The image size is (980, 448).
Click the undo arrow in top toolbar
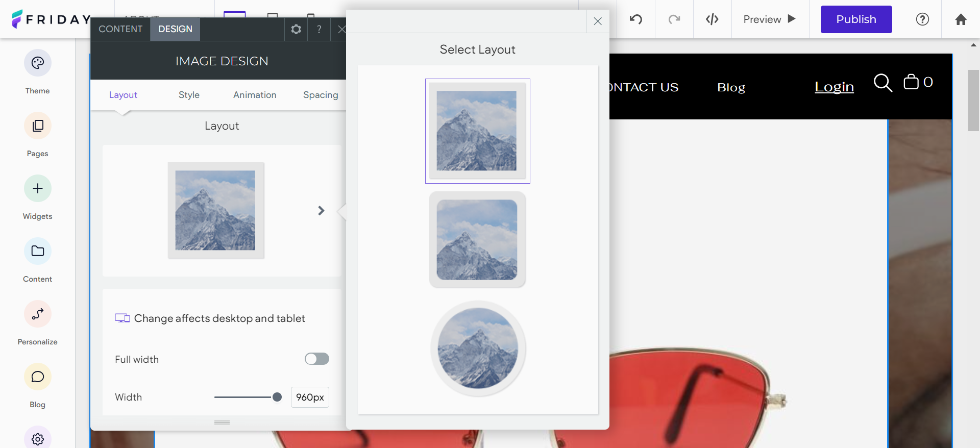click(635, 19)
